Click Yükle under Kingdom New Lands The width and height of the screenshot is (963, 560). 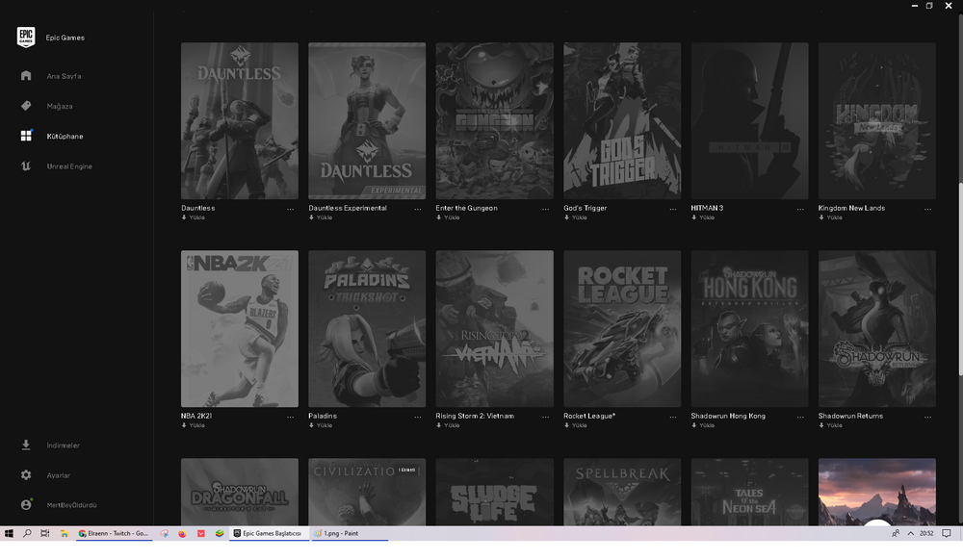[830, 217]
